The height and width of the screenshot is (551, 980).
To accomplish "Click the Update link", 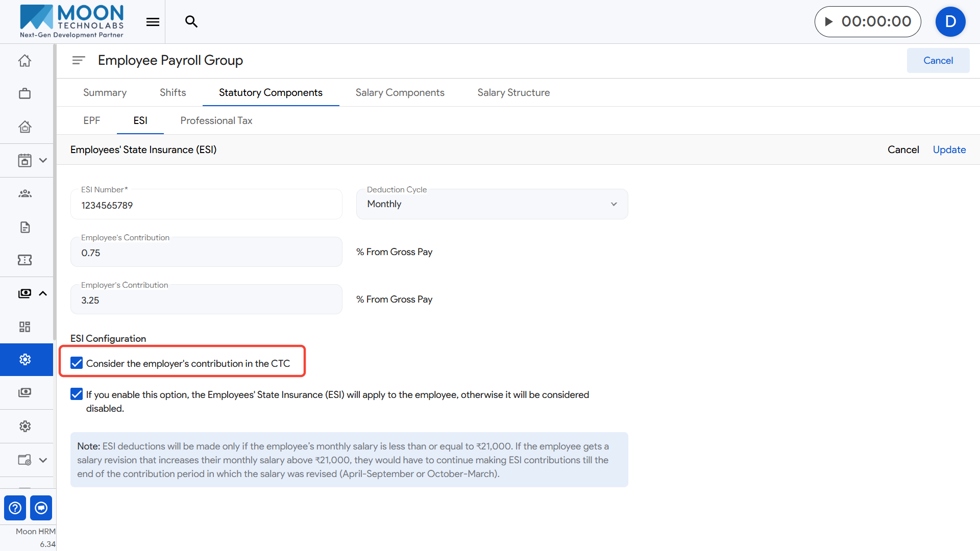I will [949, 149].
